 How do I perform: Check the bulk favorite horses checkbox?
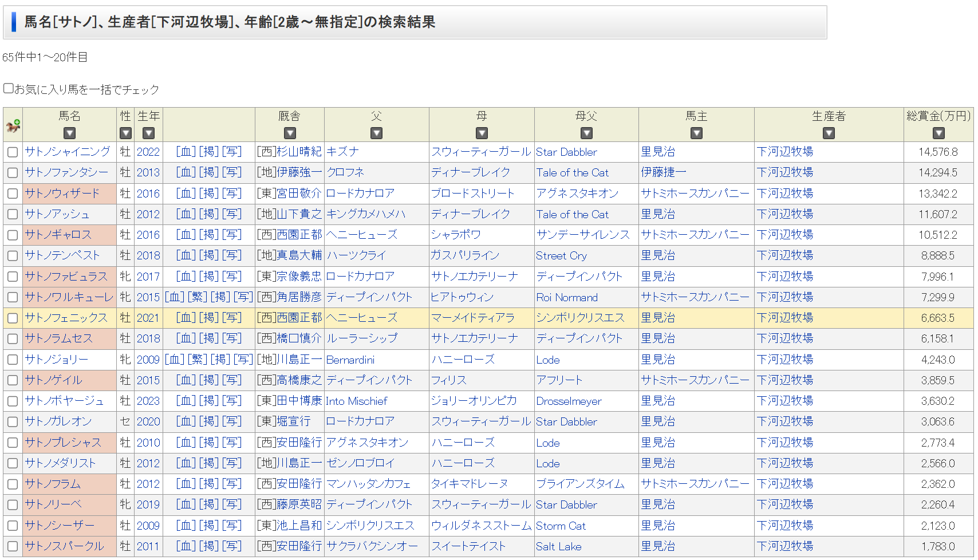point(9,88)
